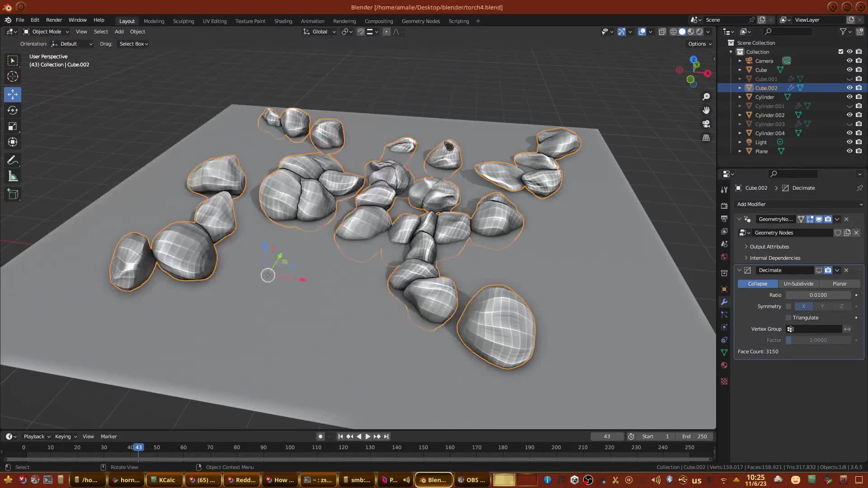This screenshot has height=488, width=868.
Task: Choose the Un-Subdivide decimate mode
Action: [x=798, y=284]
